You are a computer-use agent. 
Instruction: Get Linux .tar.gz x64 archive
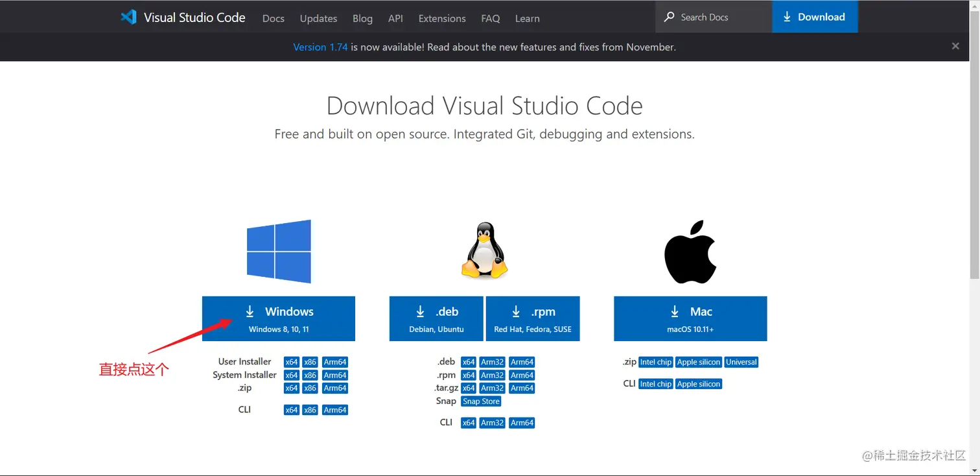[x=469, y=388]
